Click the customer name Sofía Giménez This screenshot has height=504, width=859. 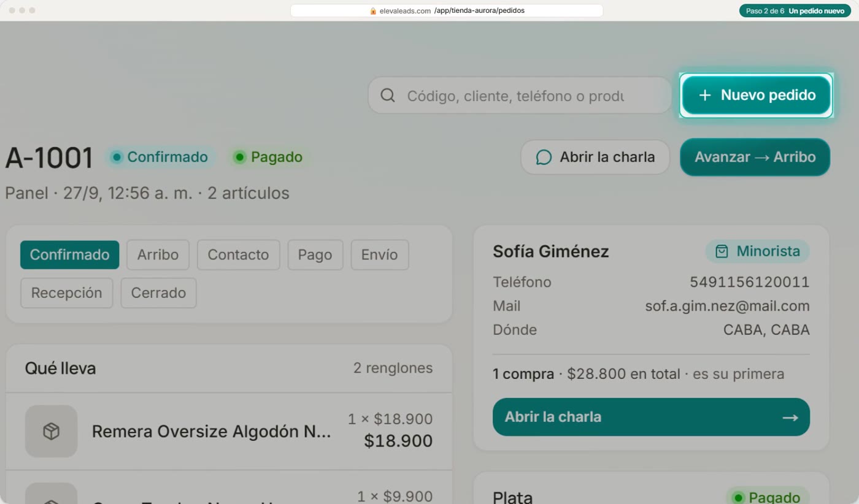[550, 251]
